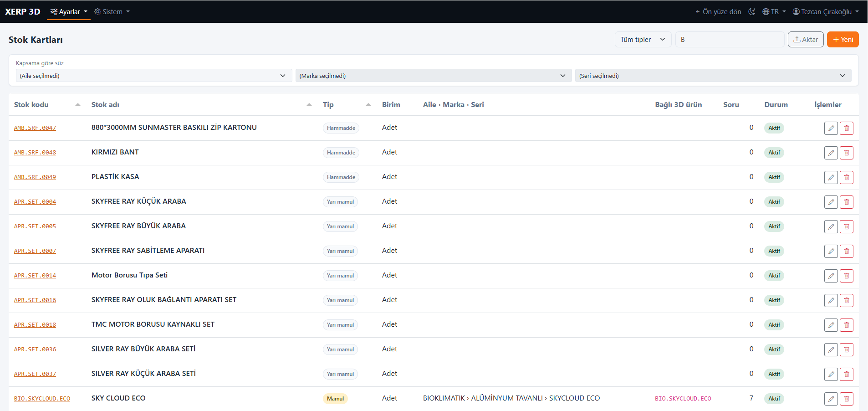Open the Aile seçilmedi dropdown
The image size is (868, 411).
point(153,76)
